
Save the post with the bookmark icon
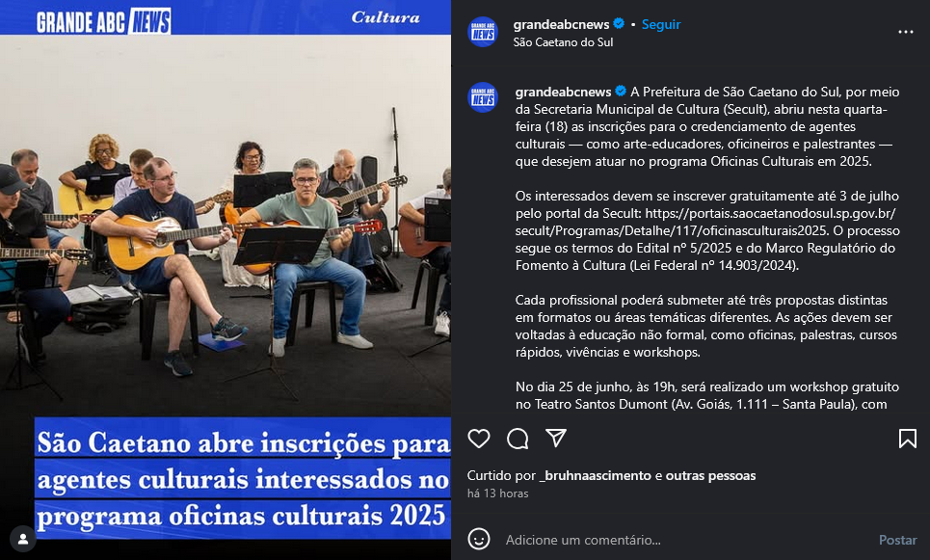(x=908, y=439)
